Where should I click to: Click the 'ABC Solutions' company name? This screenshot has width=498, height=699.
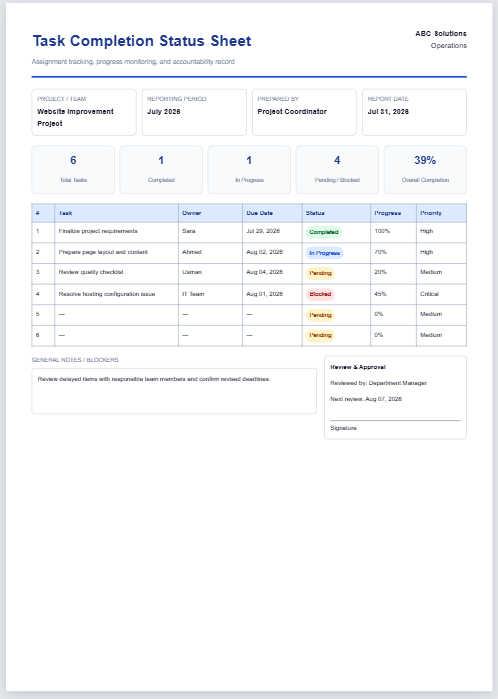pyautogui.click(x=441, y=33)
